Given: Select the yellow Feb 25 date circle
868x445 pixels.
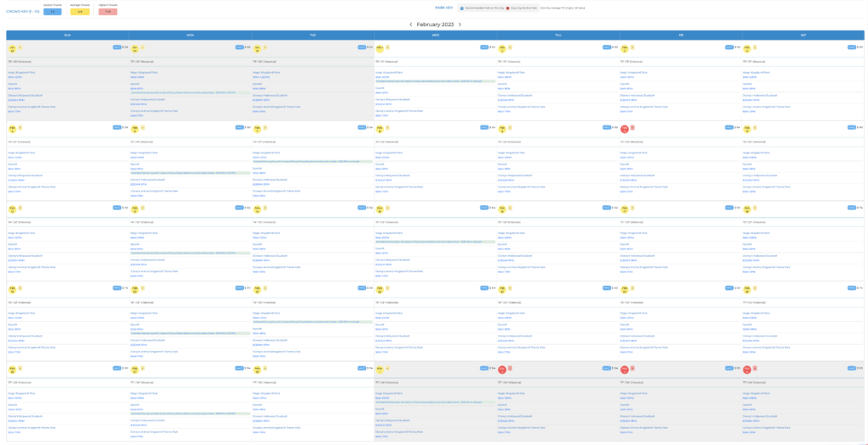Looking at the screenshot, I should [x=748, y=288].
